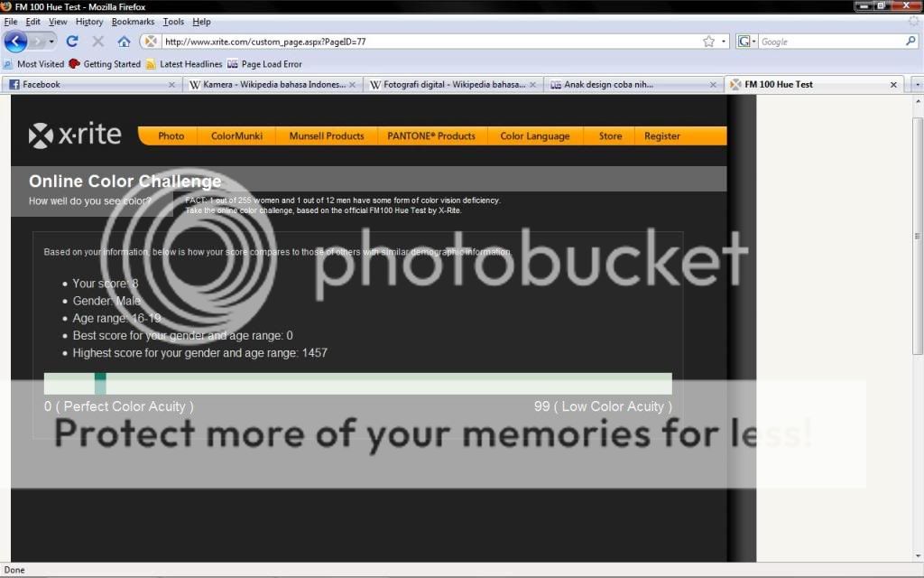Click the "99 ( Low Color Acuity )" label
The height and width of the screenshot is (578, 924).
click(x=603, y=406)
